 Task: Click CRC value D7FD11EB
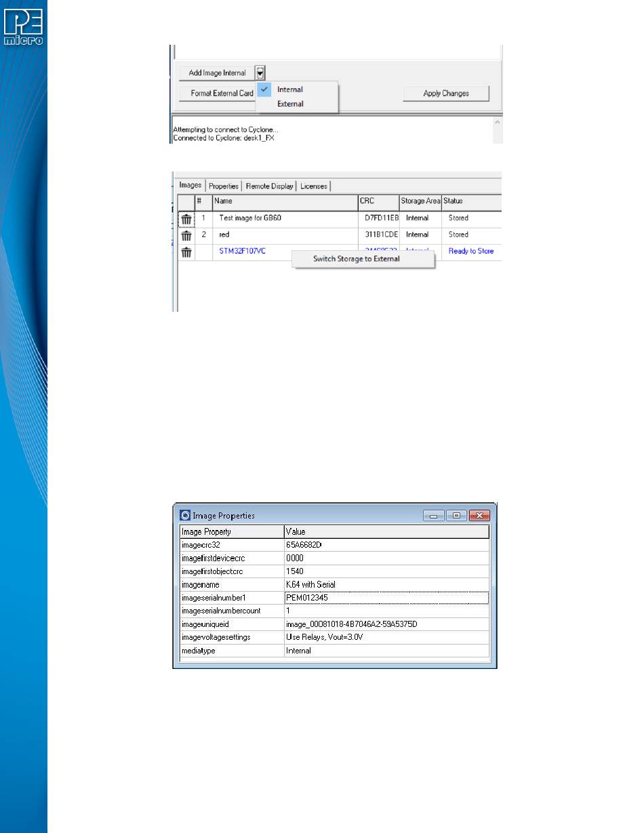[x=382, y=218]
